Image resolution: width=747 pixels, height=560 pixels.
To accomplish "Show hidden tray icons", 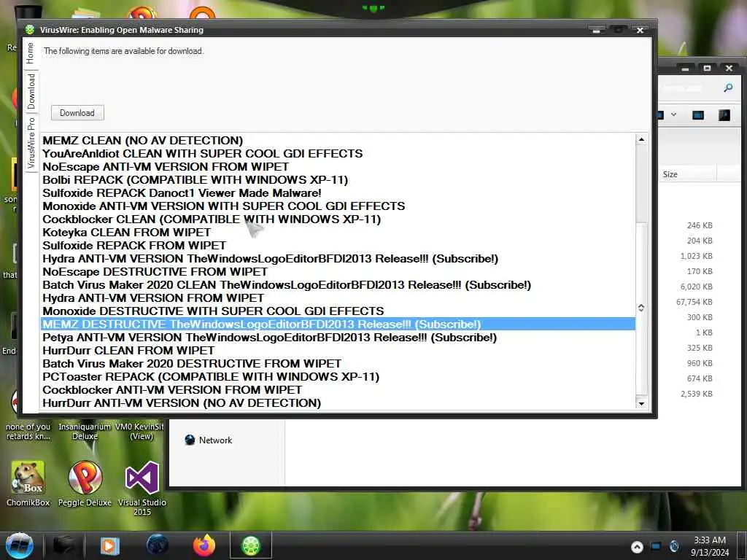I will click(637, 547).
